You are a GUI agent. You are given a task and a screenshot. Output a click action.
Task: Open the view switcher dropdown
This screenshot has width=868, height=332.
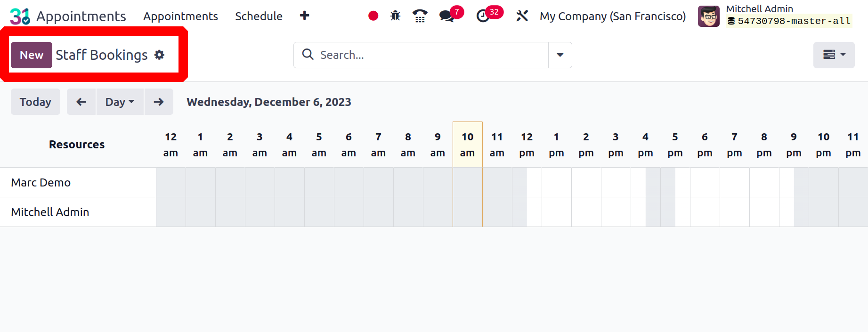834,55
